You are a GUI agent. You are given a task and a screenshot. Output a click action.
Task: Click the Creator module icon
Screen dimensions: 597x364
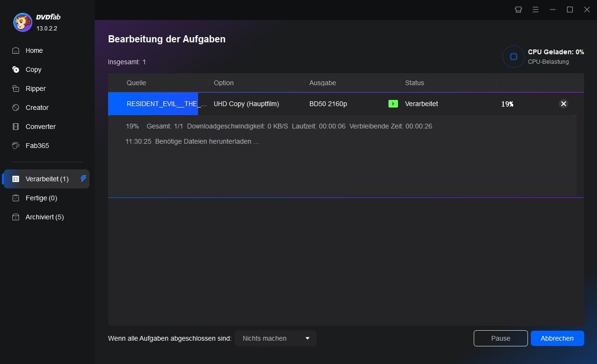click(x=16, y=108)
